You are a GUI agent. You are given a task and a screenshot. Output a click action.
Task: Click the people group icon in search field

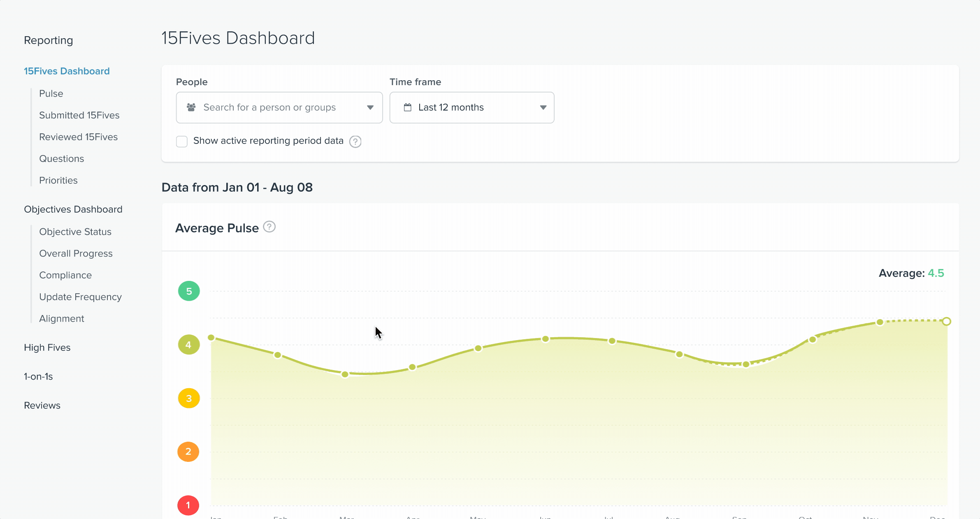pyautogui.click(x=191, y=107)
